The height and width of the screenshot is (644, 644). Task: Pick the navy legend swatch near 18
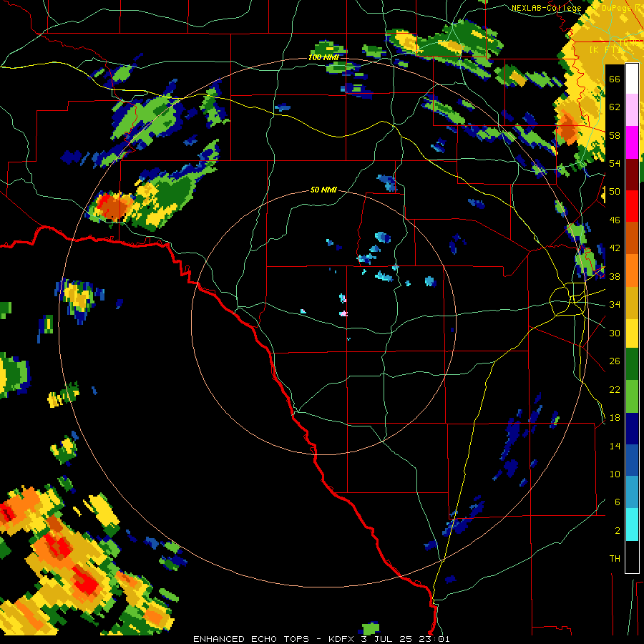[x=632, y=429]
